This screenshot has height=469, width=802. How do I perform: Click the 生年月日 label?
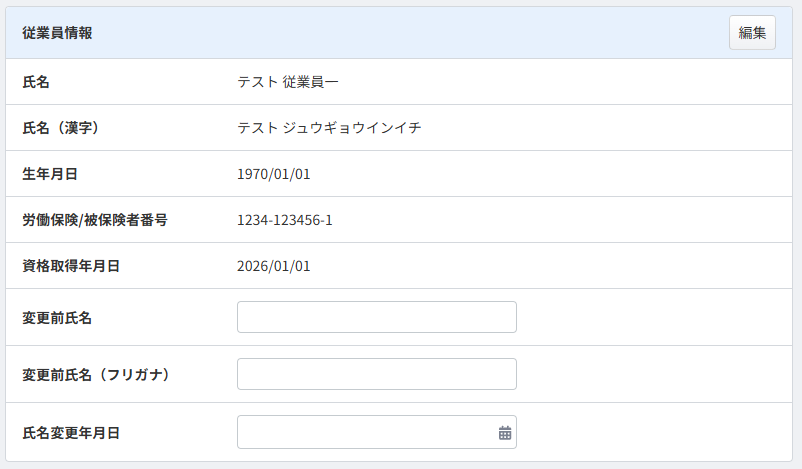tap(50, 174)
